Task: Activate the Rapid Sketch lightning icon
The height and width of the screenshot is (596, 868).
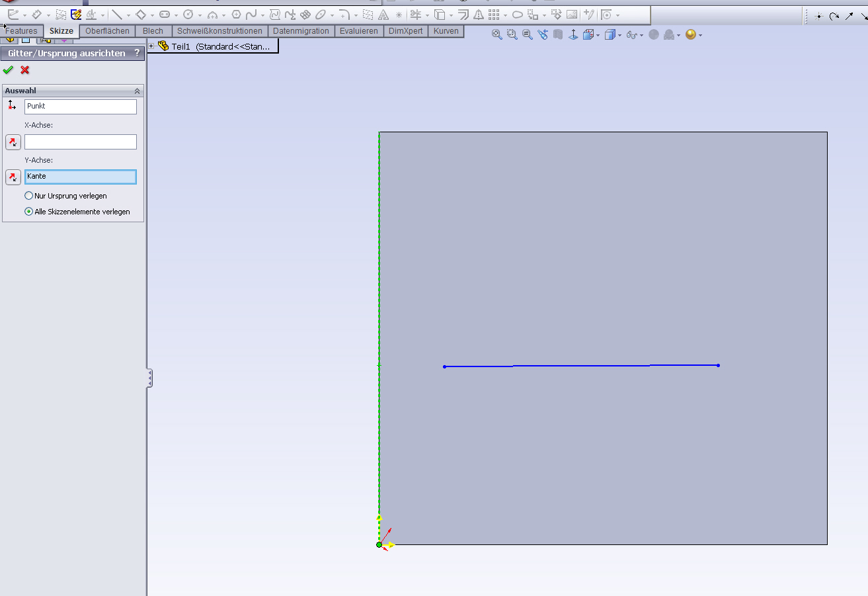Action: click(x=76, y=15)
